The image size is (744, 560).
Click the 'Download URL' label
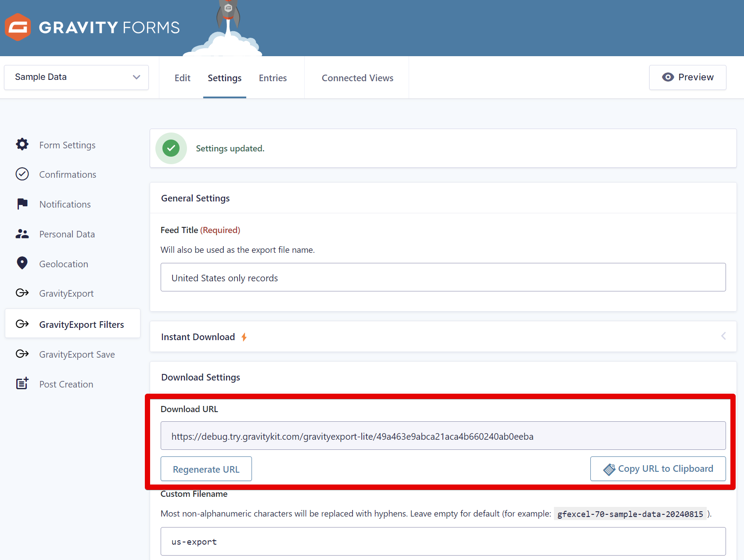coord(189,409)
